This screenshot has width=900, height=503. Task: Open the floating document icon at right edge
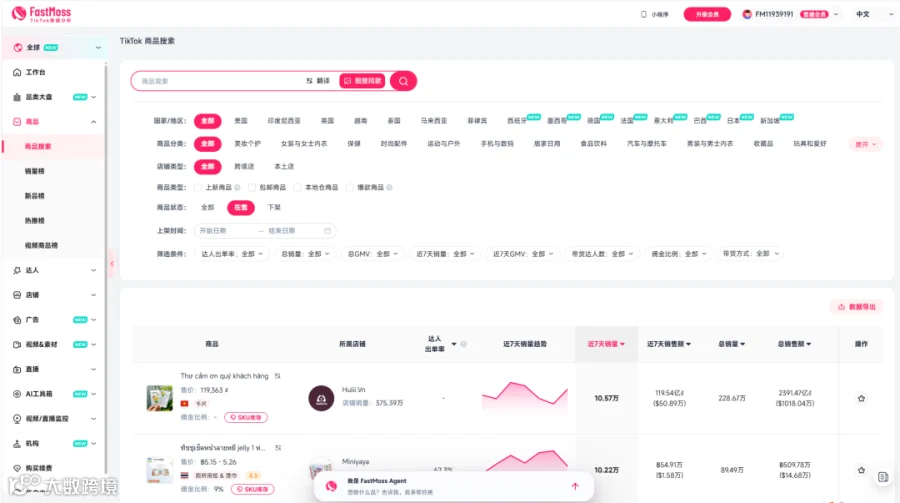tap(883, 477)
